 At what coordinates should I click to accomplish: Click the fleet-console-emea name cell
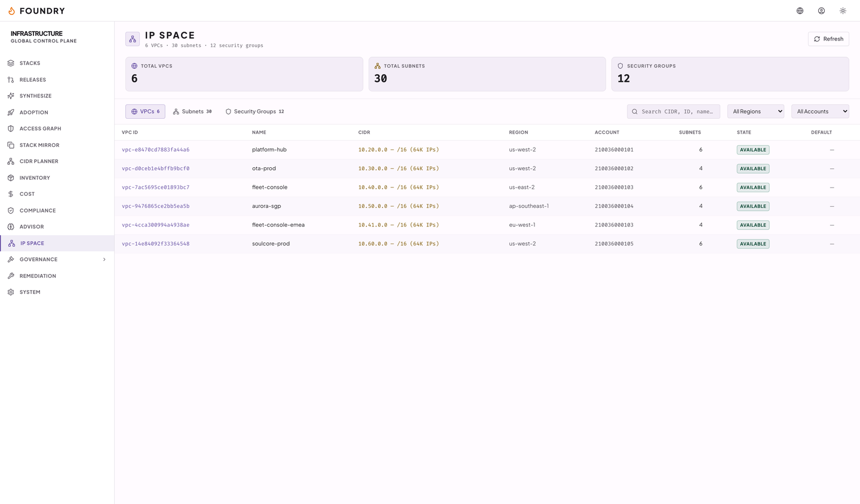[x=278, y=225]
